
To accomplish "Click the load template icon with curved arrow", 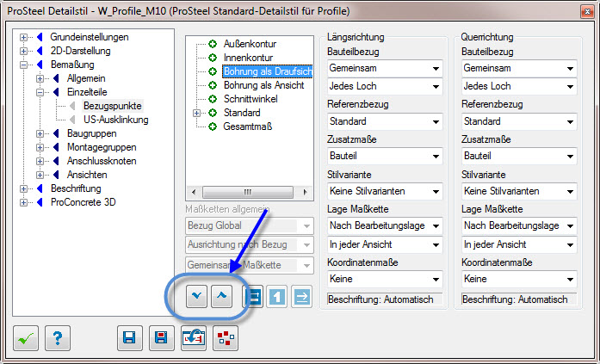I will pos(194,338).
